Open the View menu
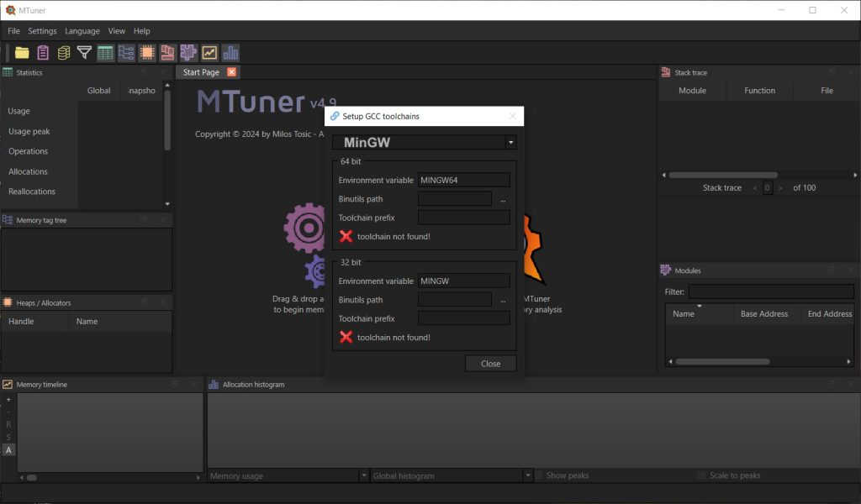The image size is (861, 504). [x=116, y=31]
